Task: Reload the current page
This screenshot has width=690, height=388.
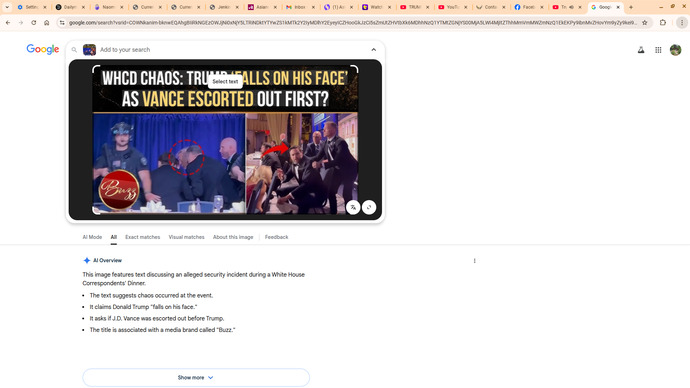Action: (33, 22)
